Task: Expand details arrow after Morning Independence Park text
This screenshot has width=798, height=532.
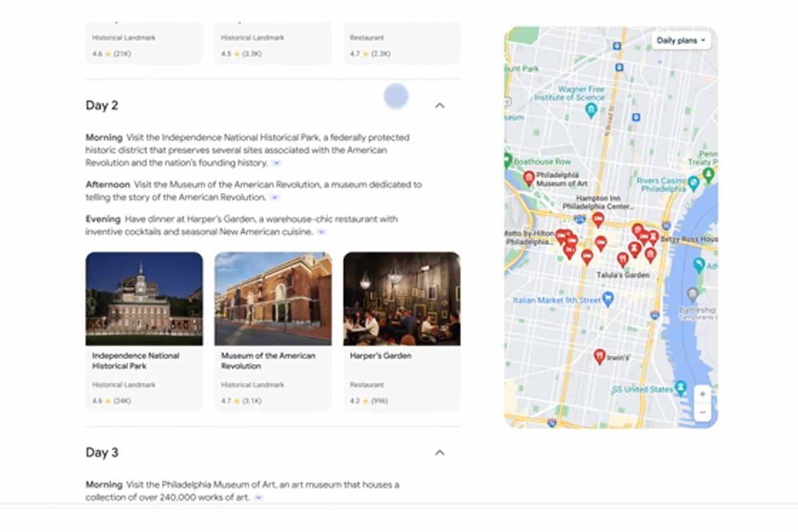Action: click(x=277, y=163)
